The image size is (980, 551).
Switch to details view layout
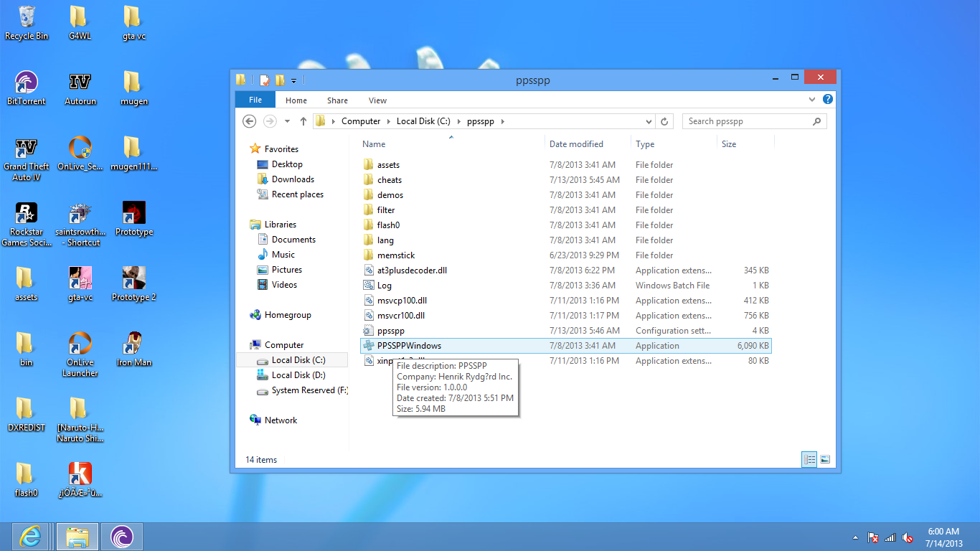pos(809,459)
